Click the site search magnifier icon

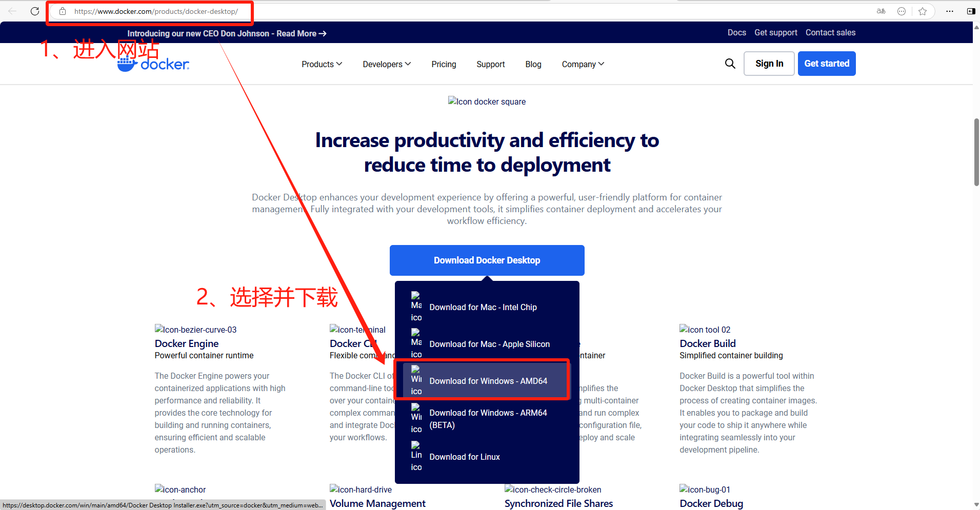point(730,64)
